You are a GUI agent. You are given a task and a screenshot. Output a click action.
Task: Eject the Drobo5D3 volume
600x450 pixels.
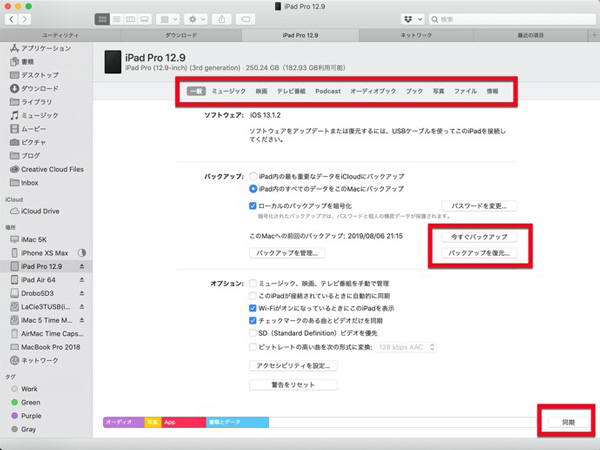point(82,293)
